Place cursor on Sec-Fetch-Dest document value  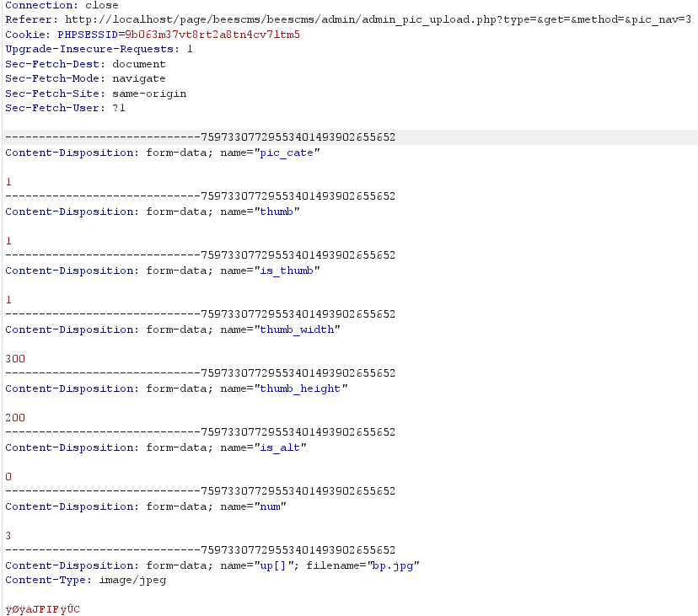[139, 64]
